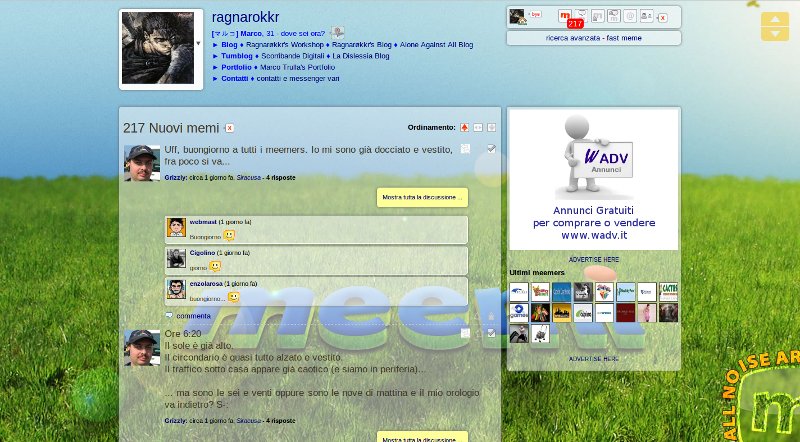Click 'Siracusa' location link under 'Ore 6:20' meme
This screenshot has width=800, height=442.
pos(249,421)
